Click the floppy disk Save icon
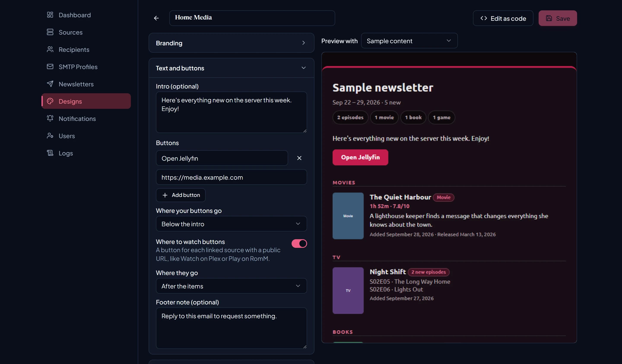 pos(549,18)
